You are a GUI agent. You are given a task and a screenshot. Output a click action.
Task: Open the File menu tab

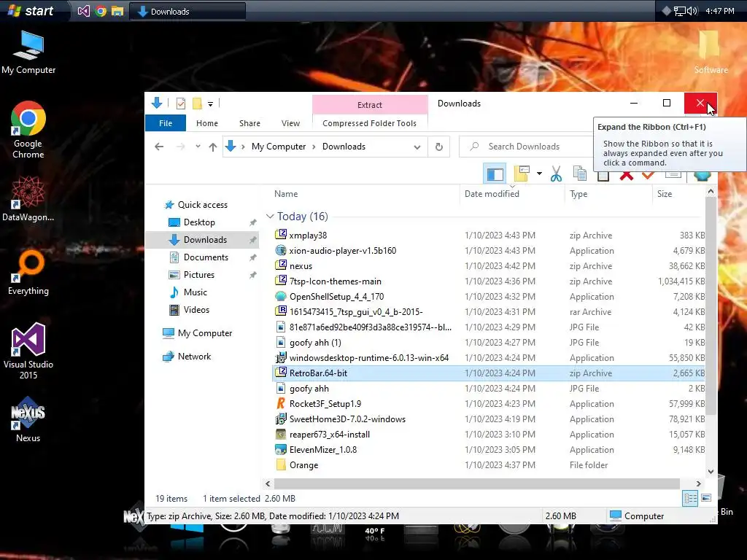coord(166,122)
